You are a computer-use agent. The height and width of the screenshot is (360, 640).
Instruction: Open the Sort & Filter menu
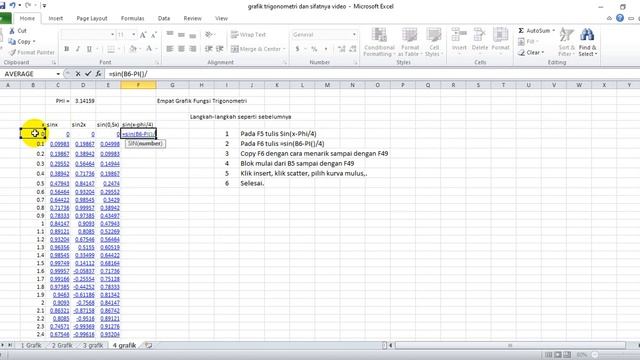click(x=566, y=42)
